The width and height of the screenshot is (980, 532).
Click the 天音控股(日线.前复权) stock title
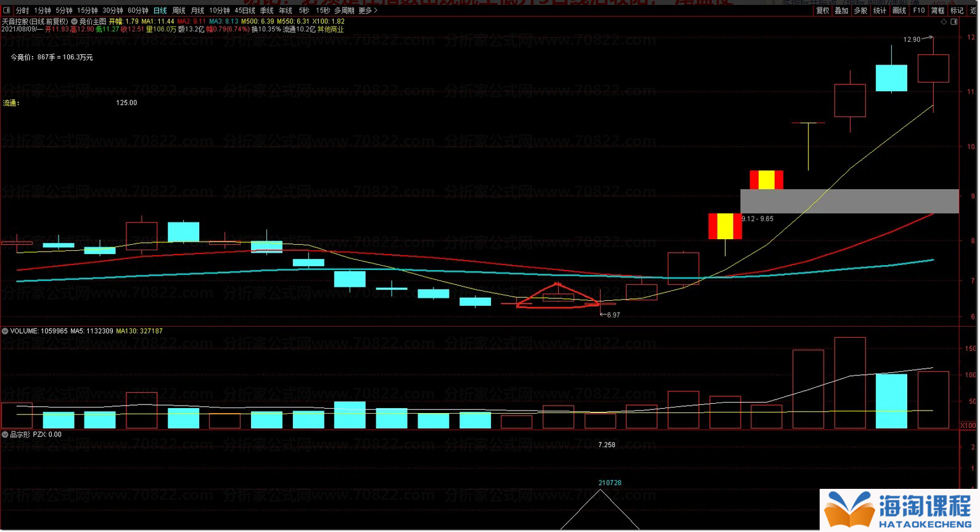coord(35,21)
